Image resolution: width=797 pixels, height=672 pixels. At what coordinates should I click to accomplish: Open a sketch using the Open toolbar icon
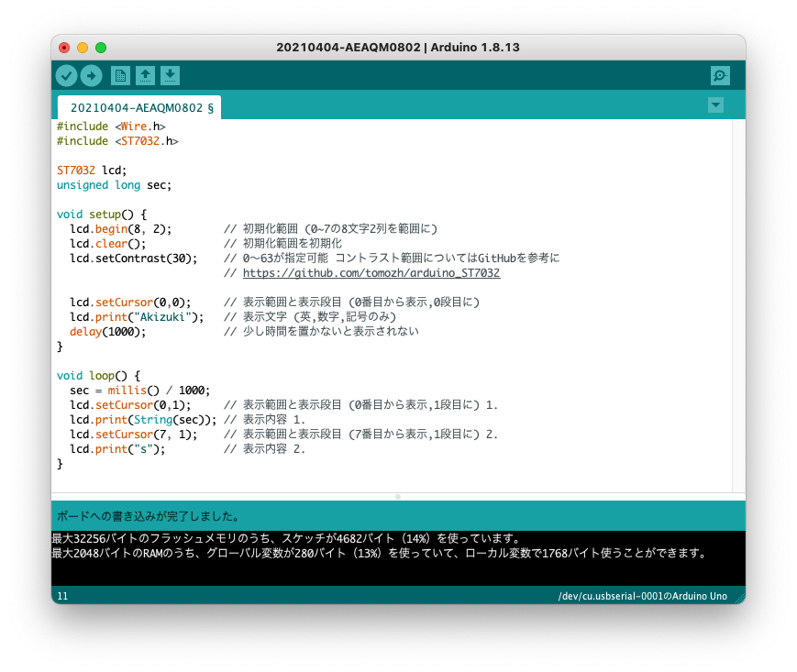[x=146, y=75]
